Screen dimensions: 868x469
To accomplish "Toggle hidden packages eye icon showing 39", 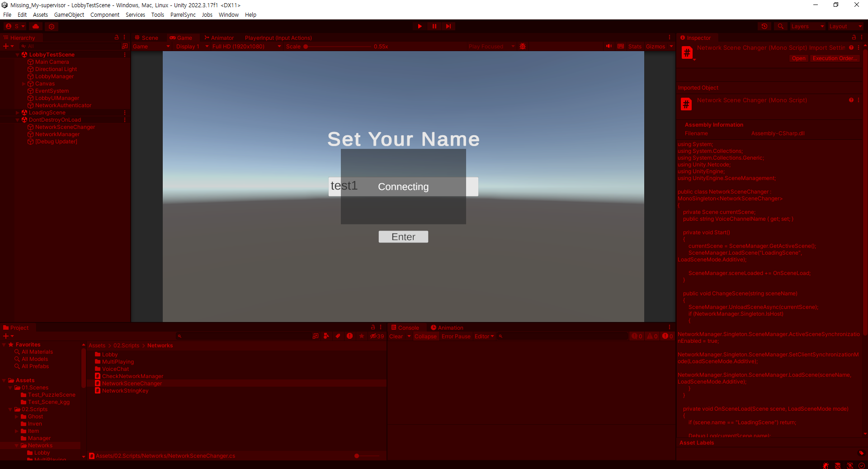I will pos(377,336).
